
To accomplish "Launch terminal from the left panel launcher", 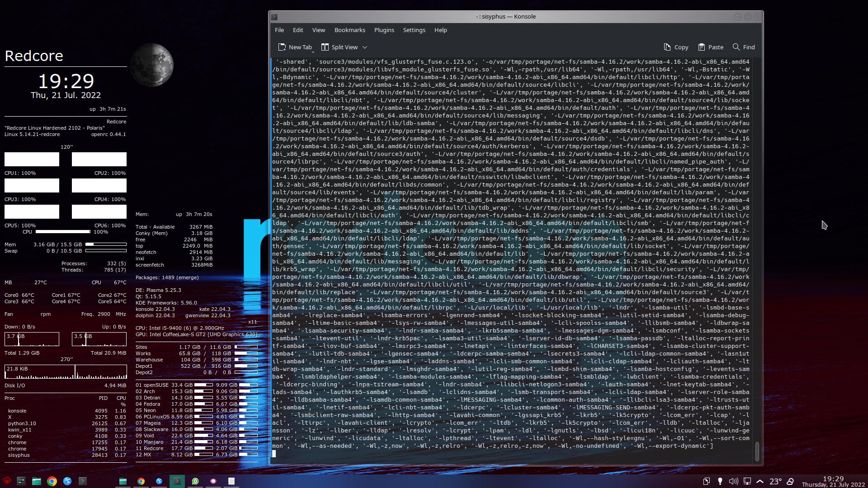I will (x=82, y=481).
